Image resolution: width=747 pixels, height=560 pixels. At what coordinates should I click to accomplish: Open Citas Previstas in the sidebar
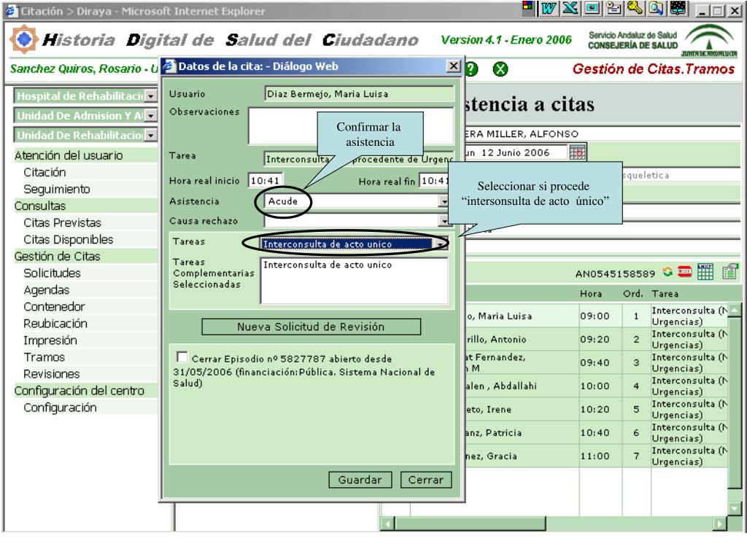(64, 222)
